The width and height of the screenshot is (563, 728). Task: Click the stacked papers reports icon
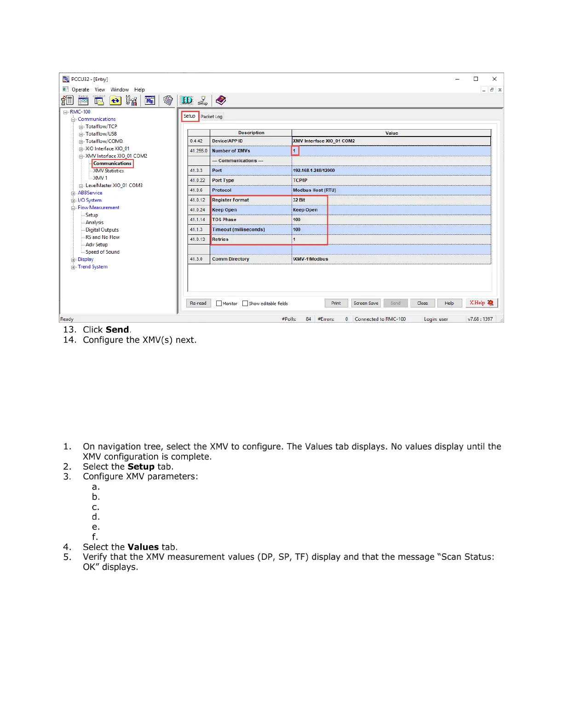click(168, 100)
